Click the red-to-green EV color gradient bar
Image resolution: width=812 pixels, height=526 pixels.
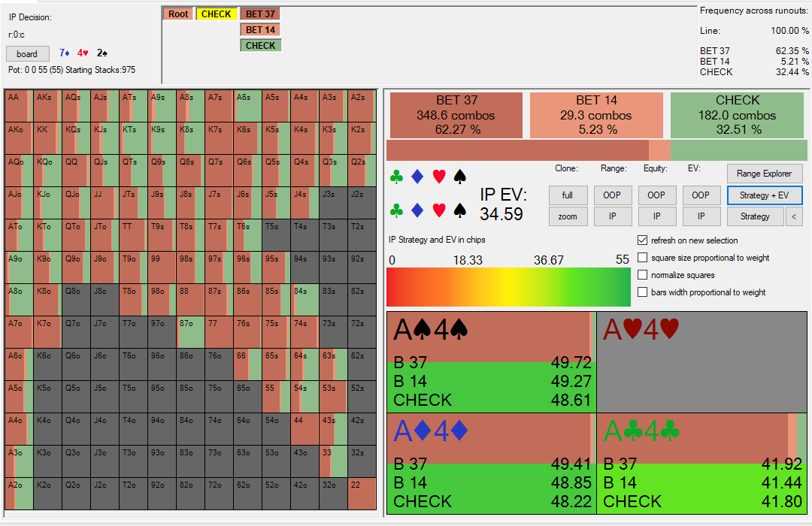click(508, 286)
